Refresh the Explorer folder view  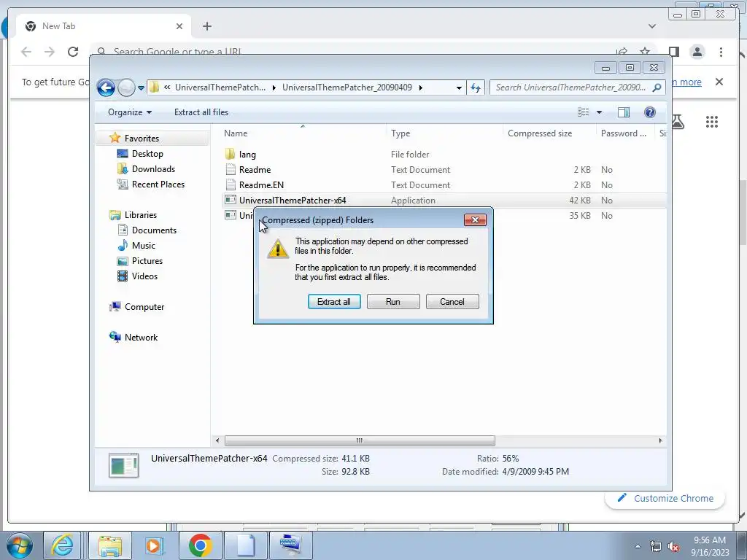pos(476,87)
